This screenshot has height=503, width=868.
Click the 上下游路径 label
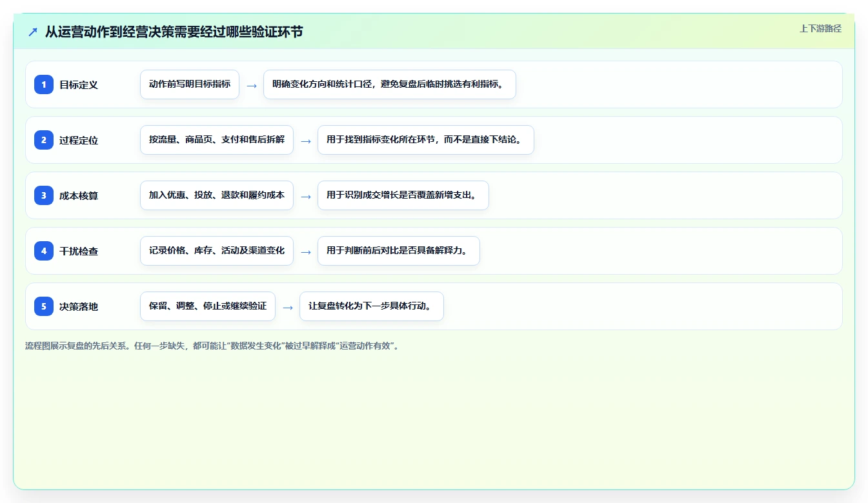[x=820, y=28]
